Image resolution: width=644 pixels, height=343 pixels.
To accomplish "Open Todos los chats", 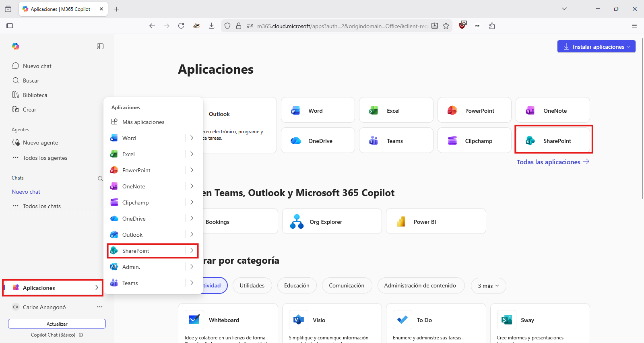I will [37, 206].
